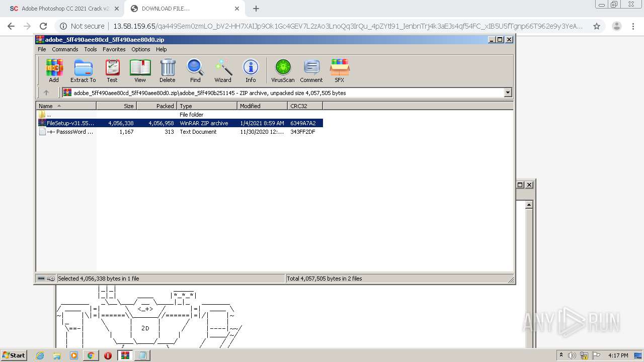644x362 pixels.
Task: Sort by Name column header
Action: tap(66, 106)
